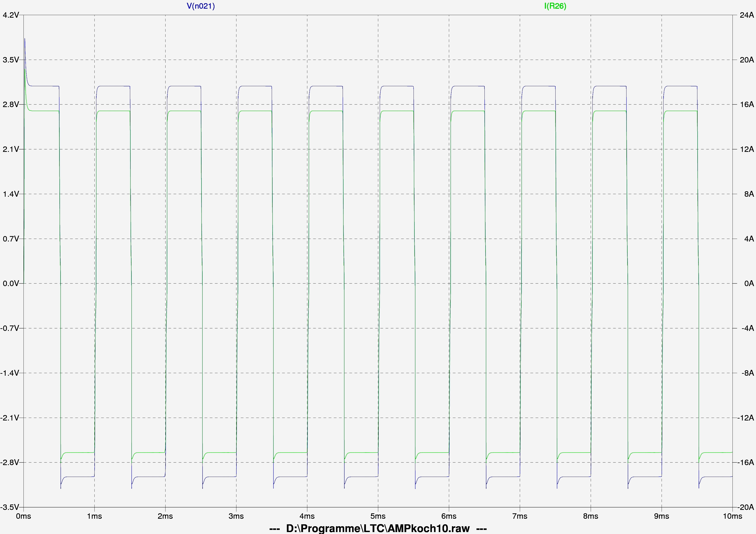Click the 0ms time axis label

pos(23,516)
